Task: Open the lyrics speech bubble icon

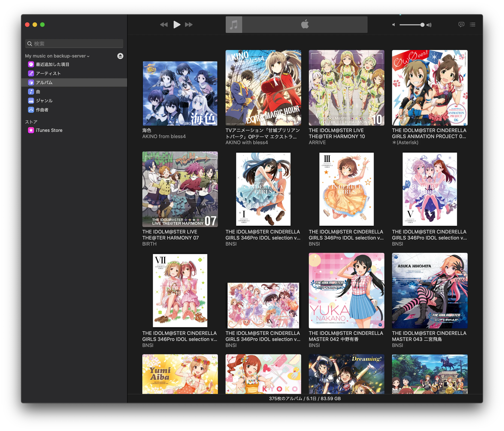Action: pyautogui.click(x=461, y=25)
